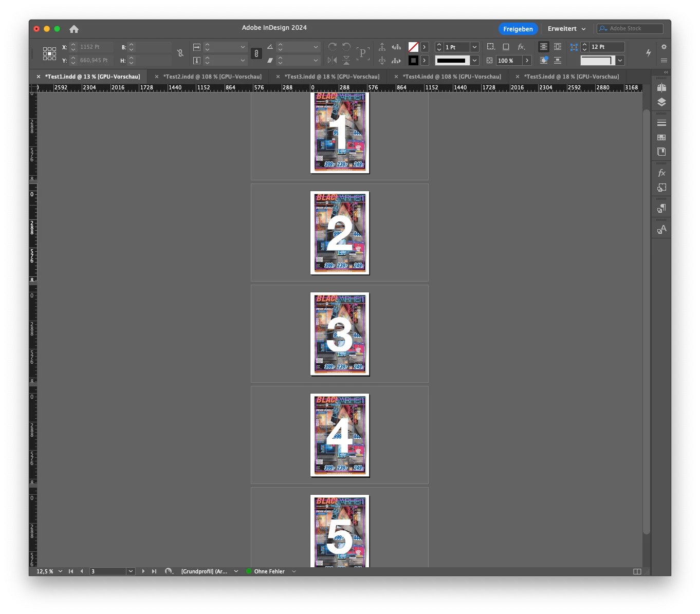Click the select container icon
The image size is (700, 614).
tap(382, 47)
